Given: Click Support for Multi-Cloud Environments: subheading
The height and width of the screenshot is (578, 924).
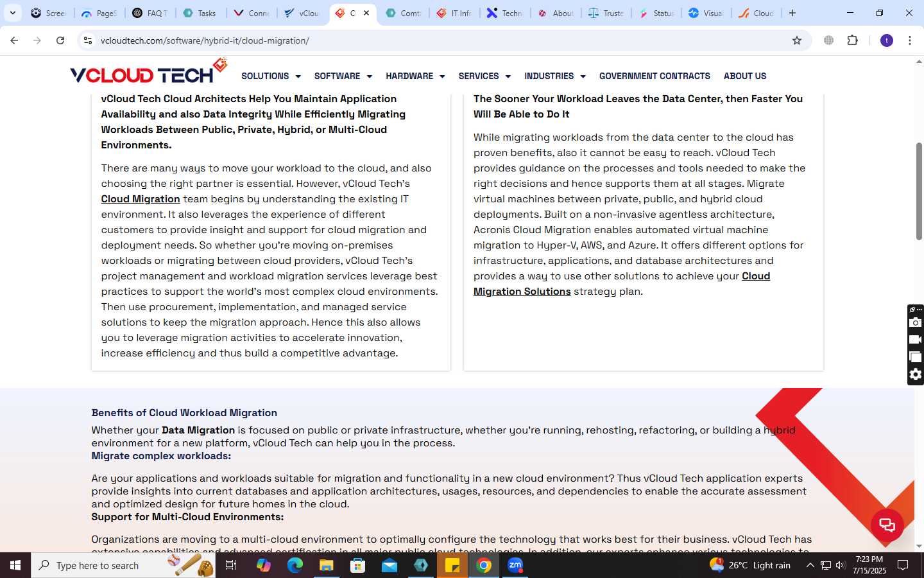Looking at the screenshot, I should pos(187,517).
